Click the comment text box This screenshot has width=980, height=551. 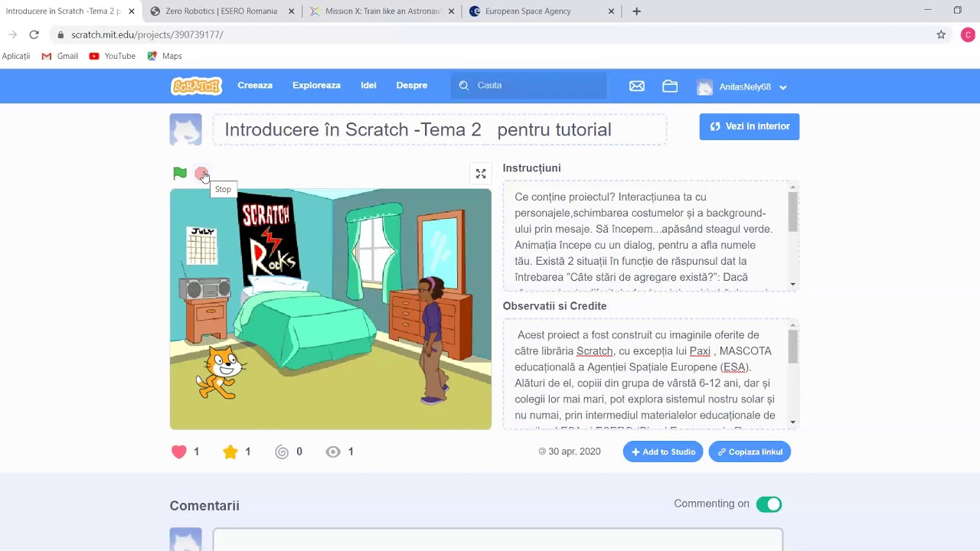[498, 540]
